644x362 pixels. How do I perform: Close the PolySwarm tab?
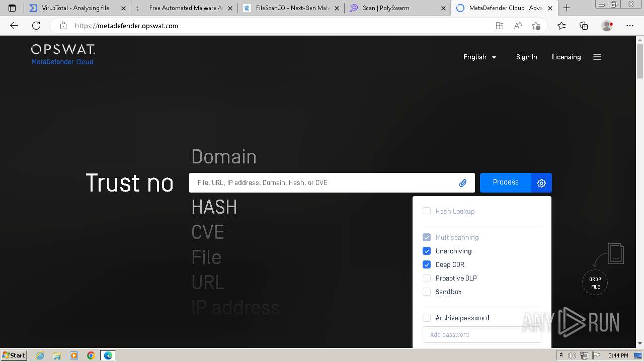click(443, 8)
